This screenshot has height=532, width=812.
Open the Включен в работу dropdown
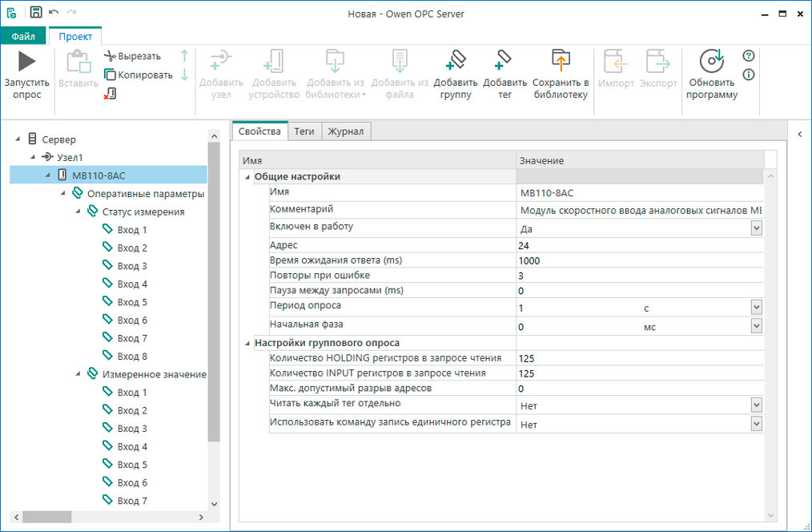tap(755, 228)
